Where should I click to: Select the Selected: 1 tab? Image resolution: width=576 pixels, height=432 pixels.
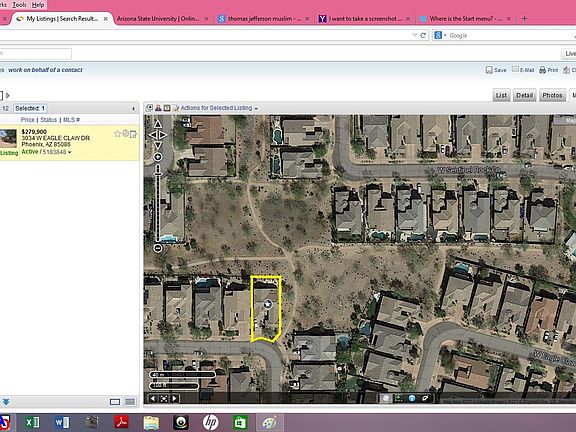point(30,108)
